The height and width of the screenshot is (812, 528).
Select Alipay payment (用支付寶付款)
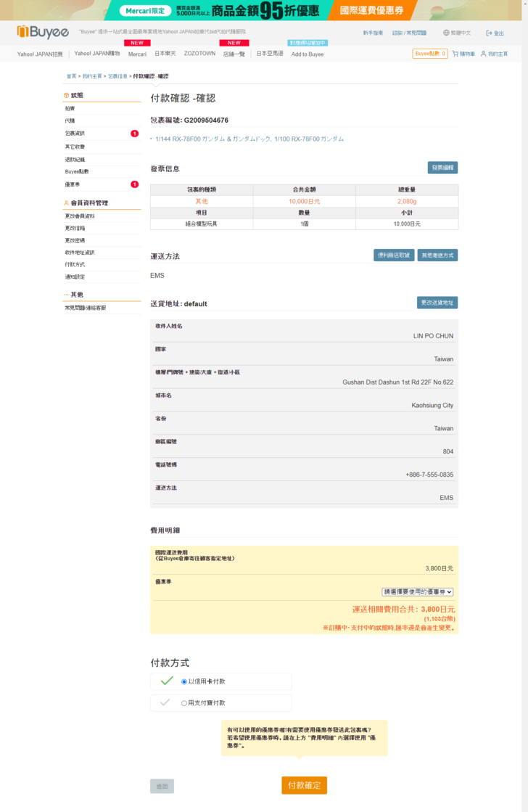pyautogui.click(x=183, y=703)
